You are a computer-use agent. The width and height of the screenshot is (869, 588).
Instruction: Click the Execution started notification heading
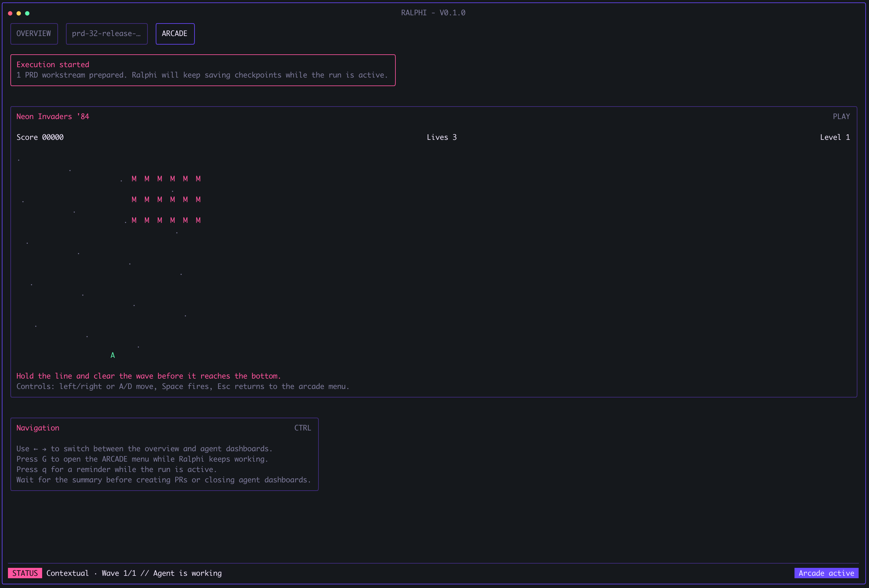(53, 65)
